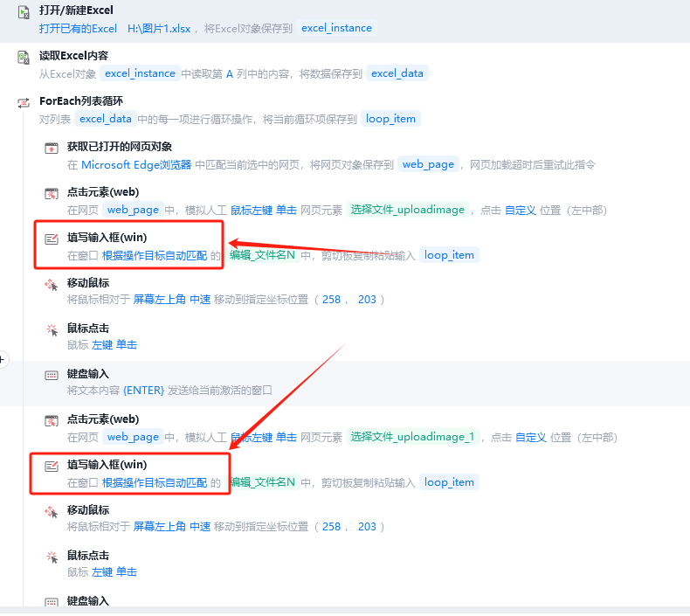Click Microsoft Edge浏览器 parameter link
Screen dimensions: 690x616
click(136, 165)
